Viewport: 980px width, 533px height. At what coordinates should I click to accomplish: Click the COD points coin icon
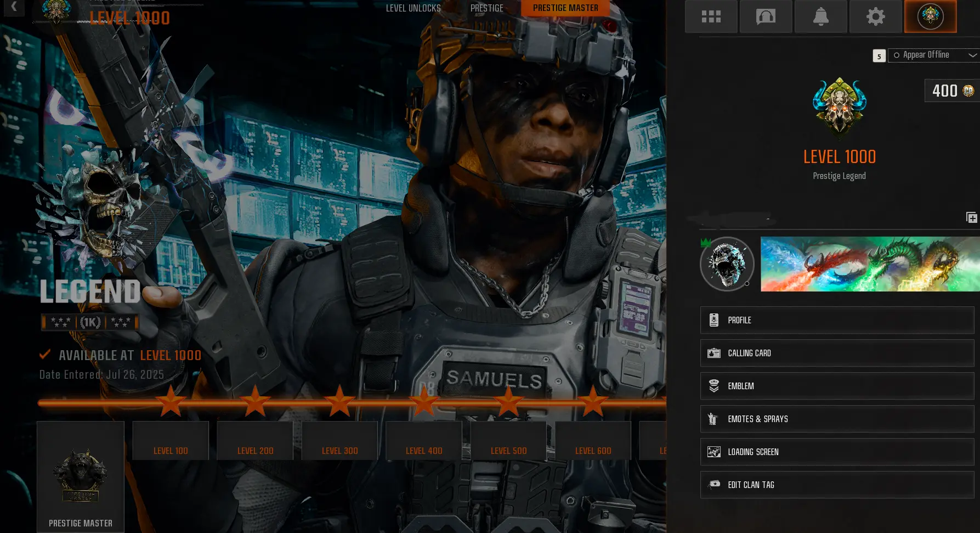pos(968,91)
